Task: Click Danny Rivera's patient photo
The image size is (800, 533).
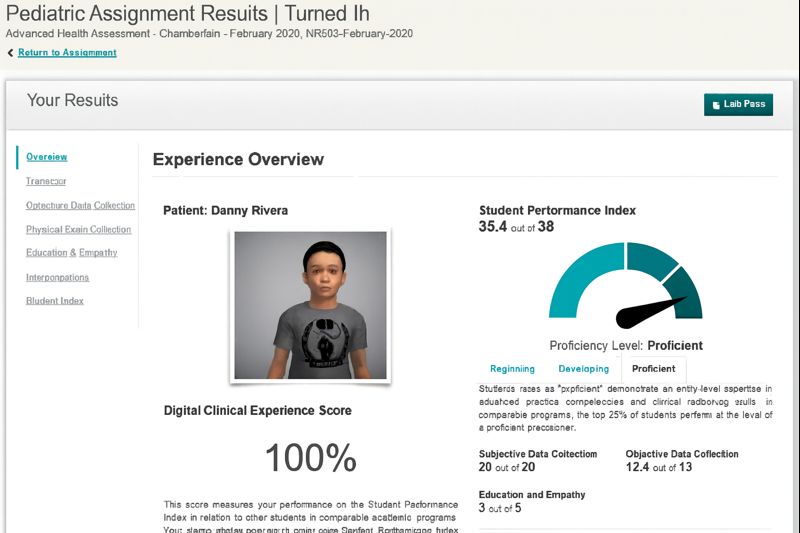Action: click(x=310, y=305)
